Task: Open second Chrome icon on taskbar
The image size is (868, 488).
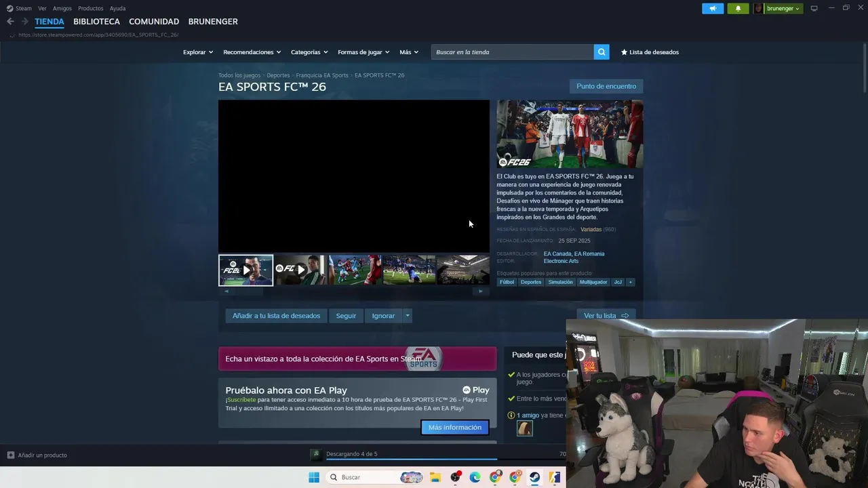Action: (x=515, y=477)
